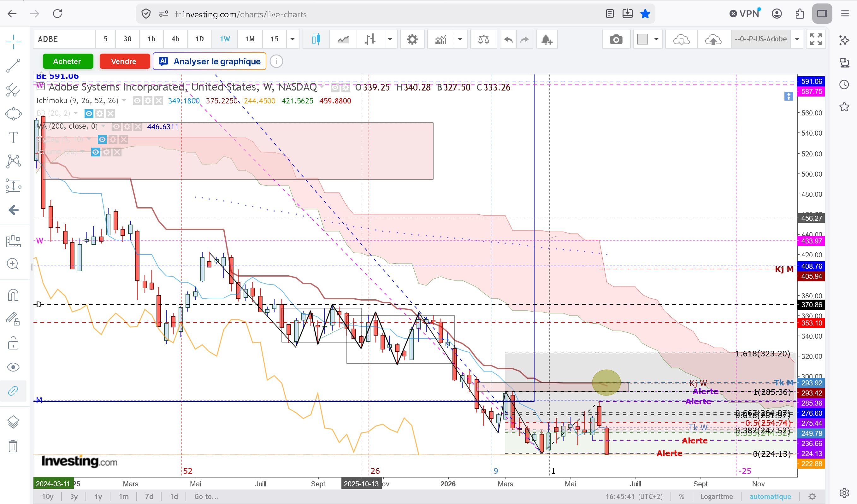Switch to bars chart style
Image resolution: width=857 pixels, height=504 pixels.
pos(370,39)
